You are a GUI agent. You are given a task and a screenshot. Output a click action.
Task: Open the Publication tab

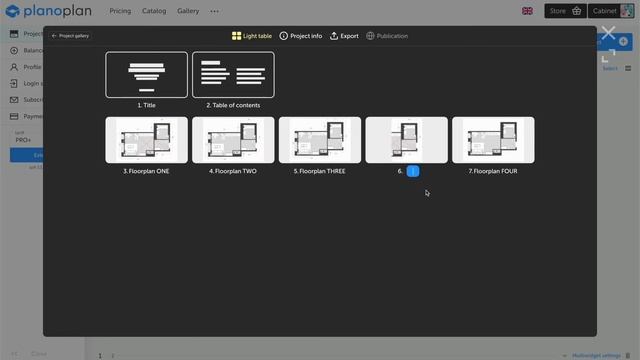pos(387,36)
